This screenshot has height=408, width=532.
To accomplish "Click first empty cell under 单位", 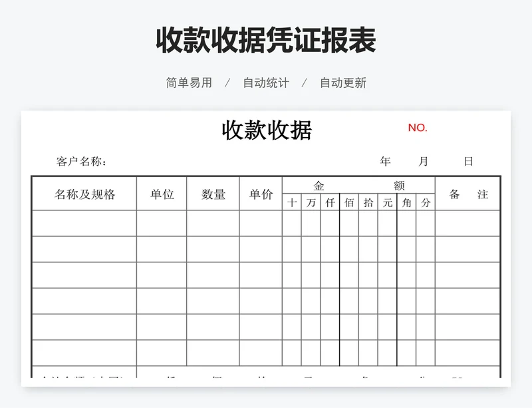I will 162,223.
